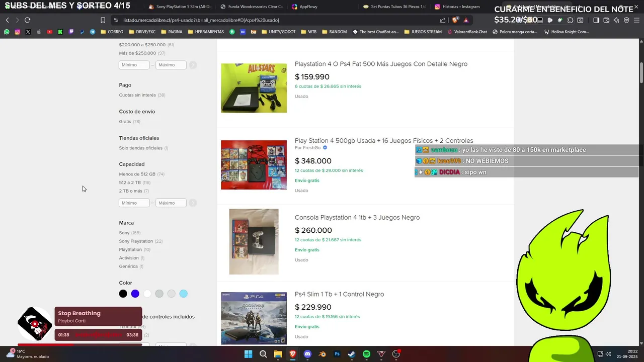644x362 pixels.
Task: Open Behance bookmark icon
Action: tap(243, 32)
